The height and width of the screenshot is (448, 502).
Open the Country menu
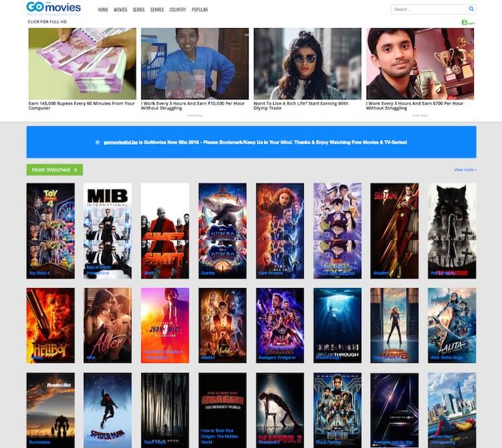pos(177,10)
